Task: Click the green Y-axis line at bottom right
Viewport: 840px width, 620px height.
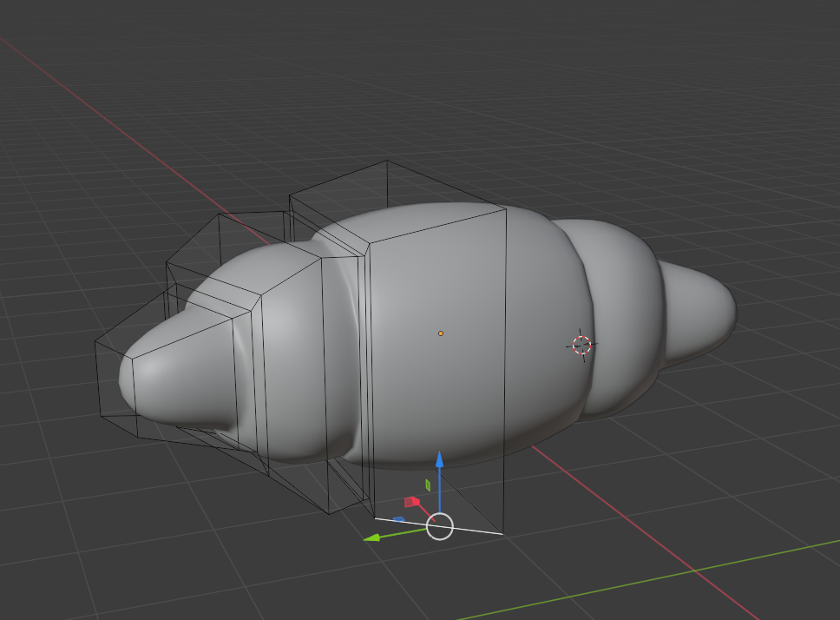Action: point(694,574)
